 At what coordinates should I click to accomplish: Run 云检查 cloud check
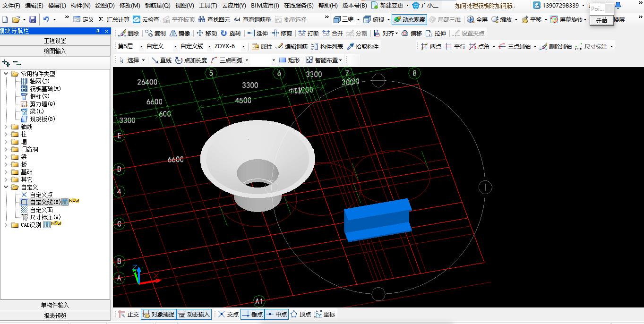(x=146, y=20)
